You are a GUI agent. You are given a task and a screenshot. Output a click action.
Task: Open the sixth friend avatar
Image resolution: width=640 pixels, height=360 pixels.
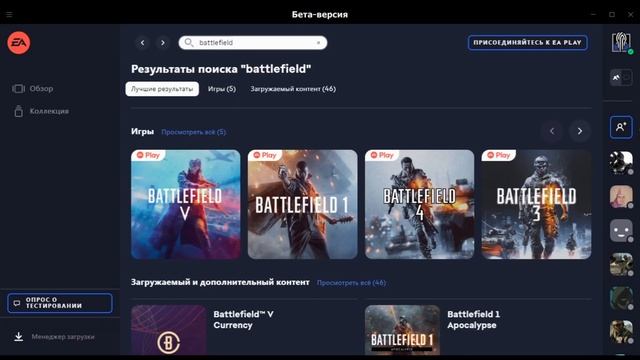coord(621,331)
